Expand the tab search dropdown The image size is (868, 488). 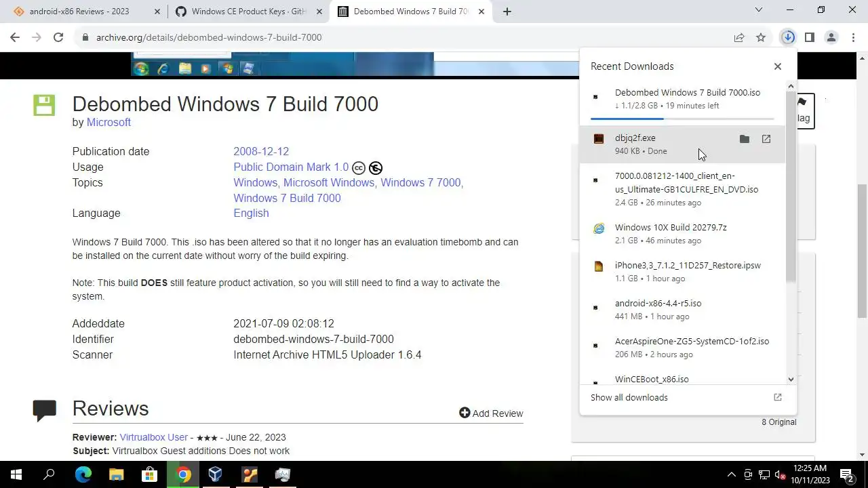point(758,10)
